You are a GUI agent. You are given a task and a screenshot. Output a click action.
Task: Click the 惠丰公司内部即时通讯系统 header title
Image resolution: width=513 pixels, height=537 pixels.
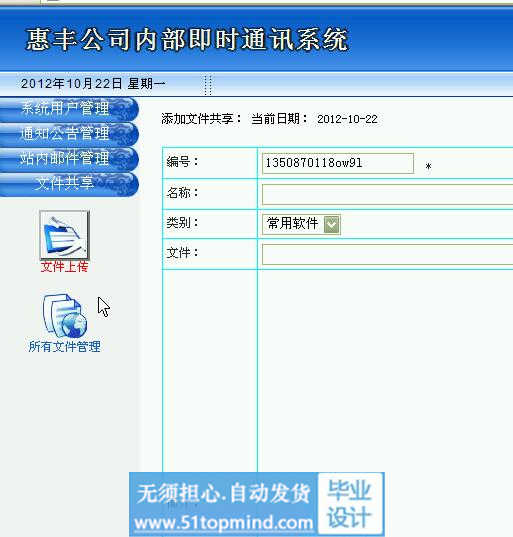pyautogui.click(x=187, y=40)
